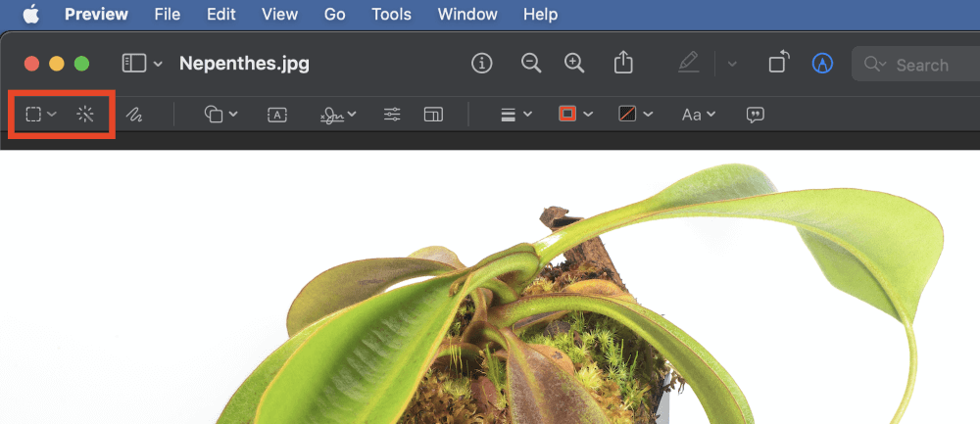Open the Shape Style line thickness

tap(509, 115)
